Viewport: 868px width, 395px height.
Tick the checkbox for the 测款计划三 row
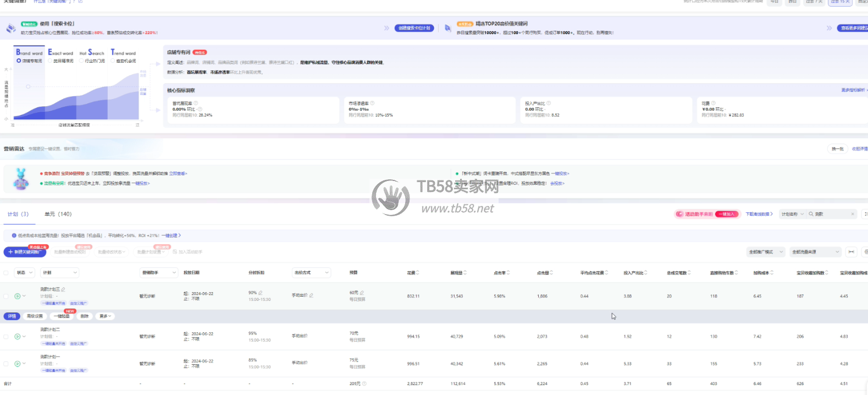6,296
